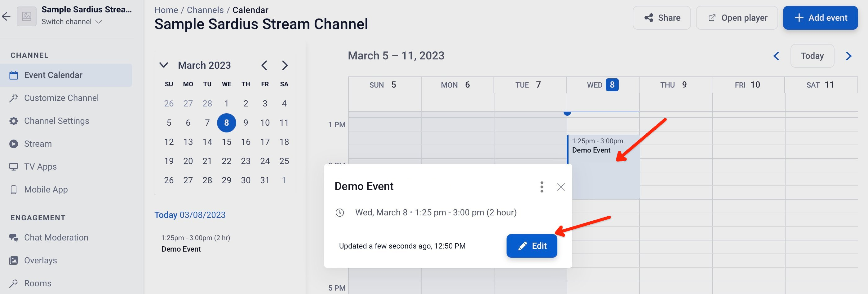Click the FRI 10 column header
Image resolution: width=868 pixels, height=294 pixels.
click(x=748, y=85)
